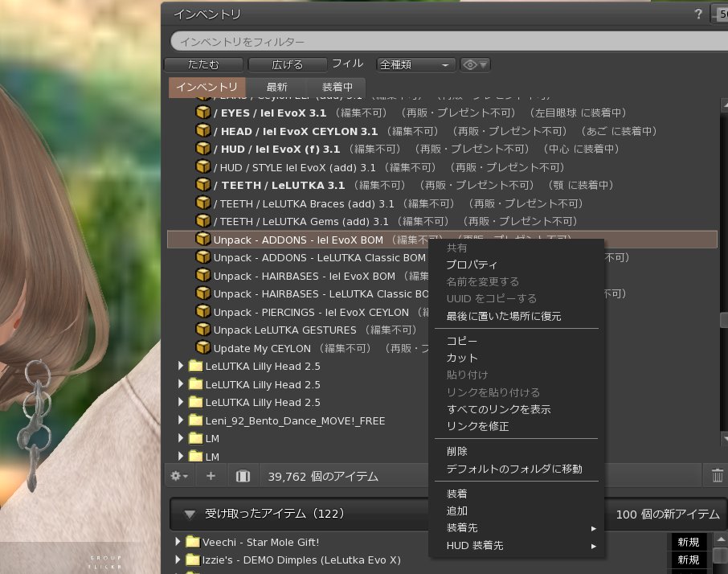Viewport: 728px width, 574px height.
Task: Click the object icon of Unpack - HAIRBASES - LeLUTKA Classic
Action: 203,293
